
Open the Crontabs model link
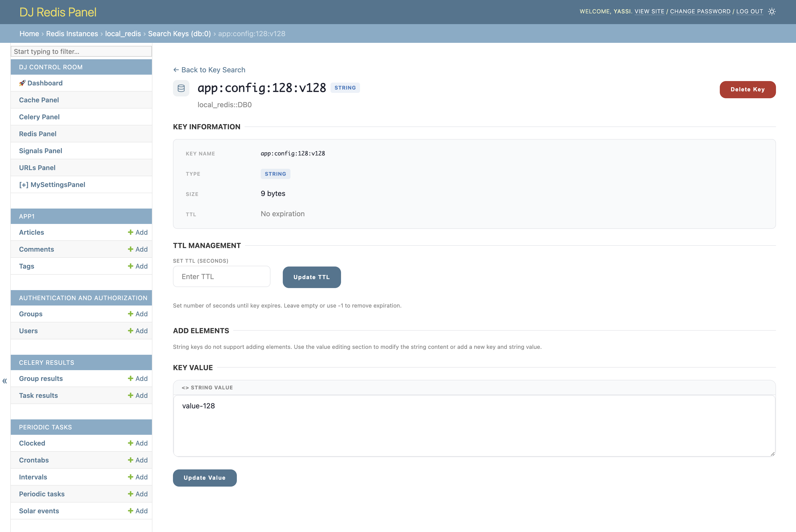pyautogui.click(x=34, y=460)
